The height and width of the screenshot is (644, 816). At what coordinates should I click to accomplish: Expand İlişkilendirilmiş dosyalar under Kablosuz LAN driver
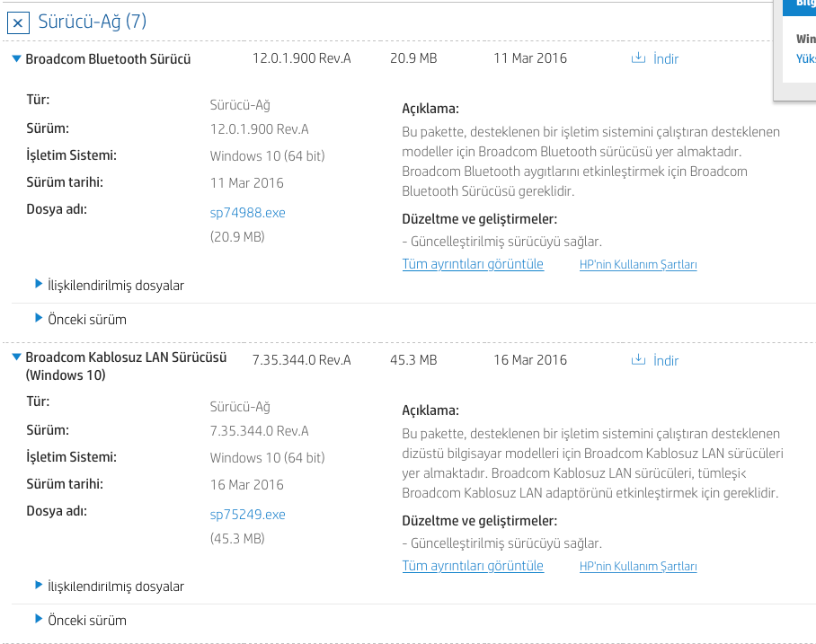click(x=39, y=586)
